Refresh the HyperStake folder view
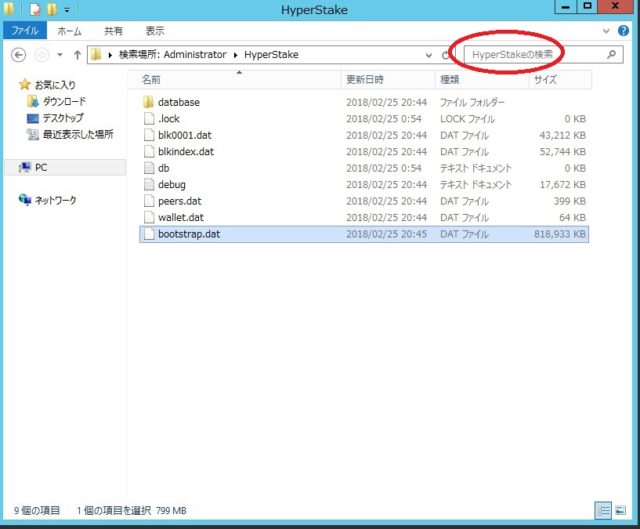Viewport: 640px width, 529px height. coord(445,55)
